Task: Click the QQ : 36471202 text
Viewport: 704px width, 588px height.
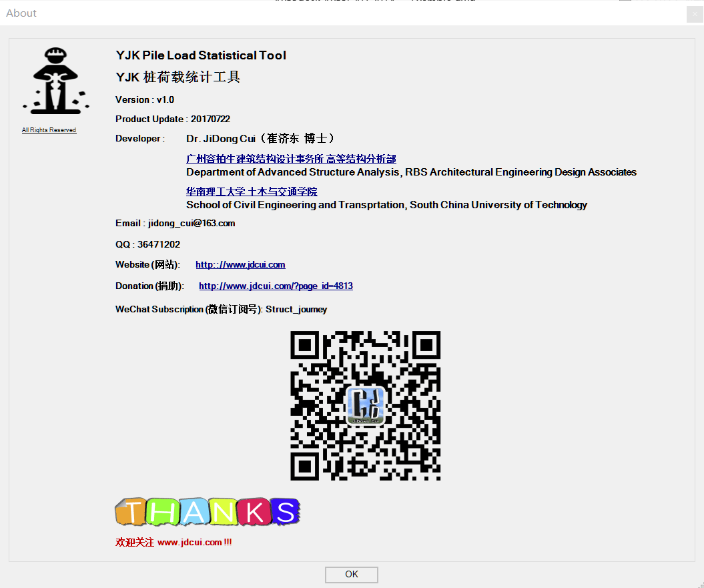Action: coord(147,244)
